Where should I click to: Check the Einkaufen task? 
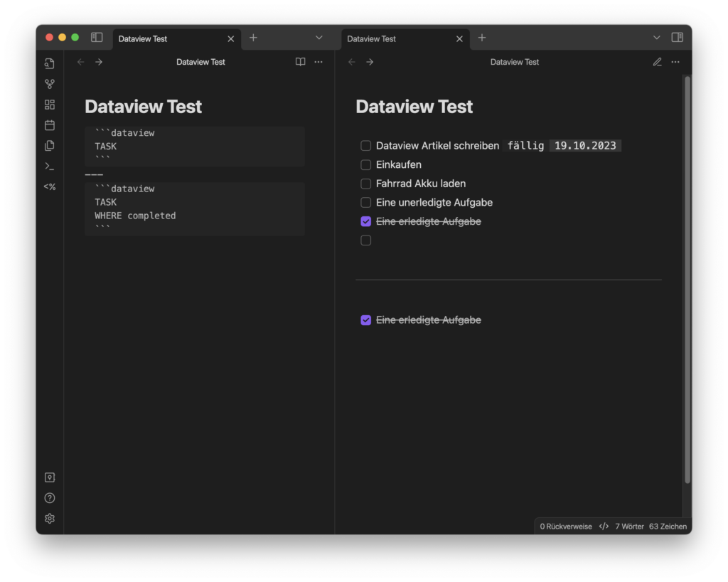366,165
